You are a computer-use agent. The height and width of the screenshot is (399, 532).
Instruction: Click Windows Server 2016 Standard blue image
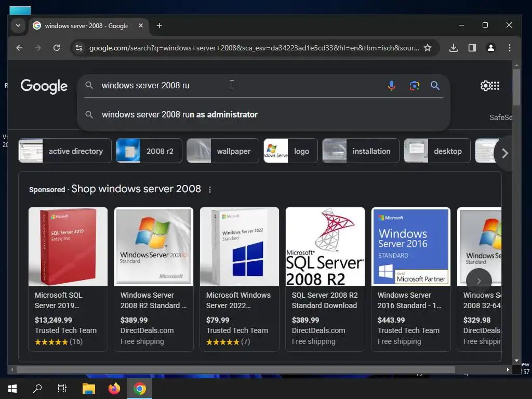(x=411, y=247)
